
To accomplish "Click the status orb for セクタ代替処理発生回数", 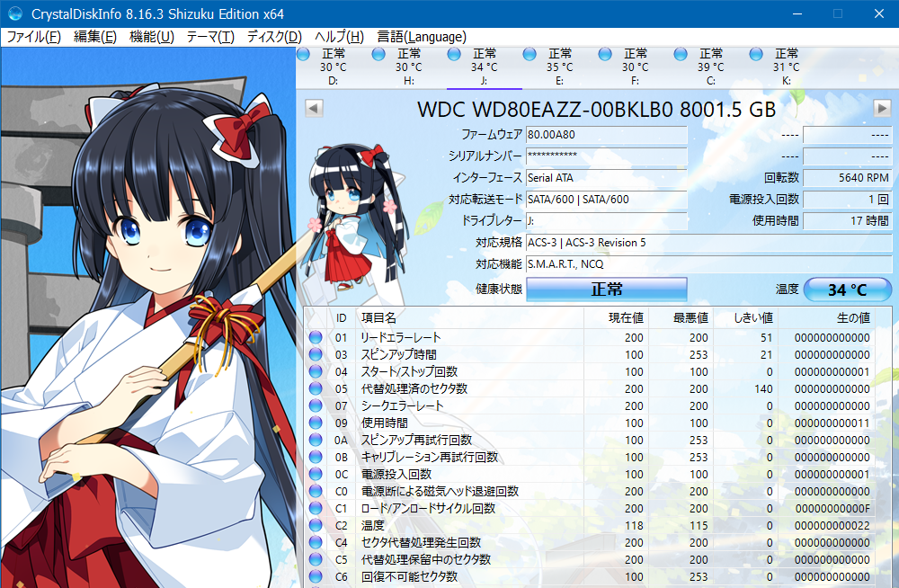I will 316,542.
